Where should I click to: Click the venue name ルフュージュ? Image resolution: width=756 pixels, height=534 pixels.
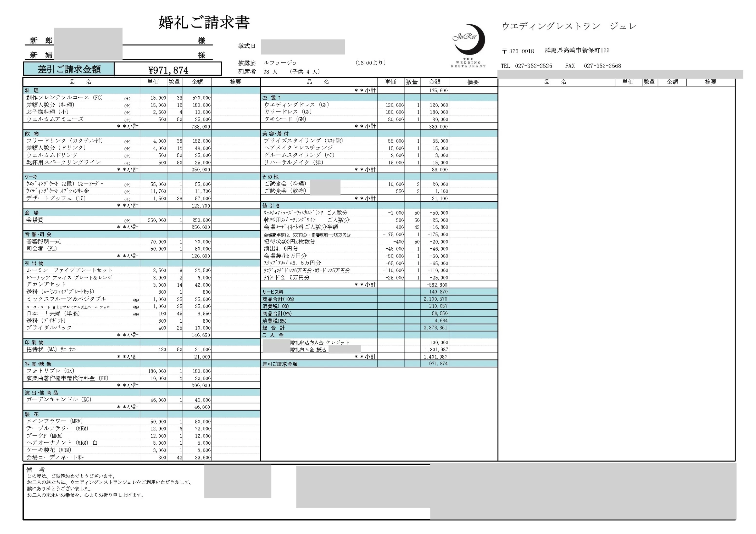(x=280, y=63)
